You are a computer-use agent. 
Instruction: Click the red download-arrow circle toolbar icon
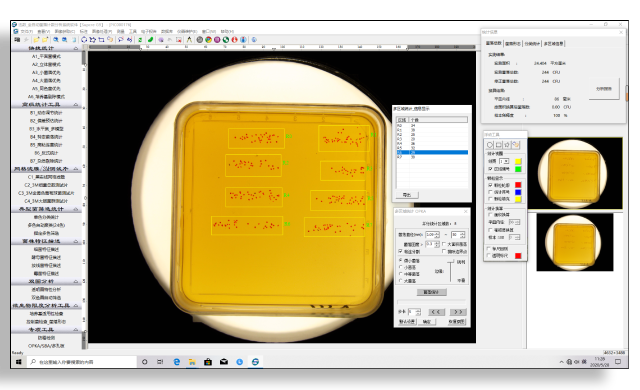click(235, 40)
